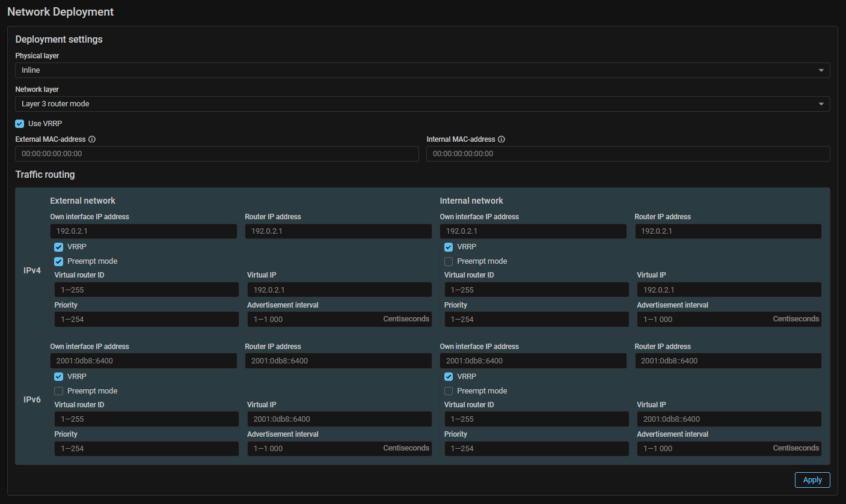Open the Physical layer dropdown

click(422, 70)
